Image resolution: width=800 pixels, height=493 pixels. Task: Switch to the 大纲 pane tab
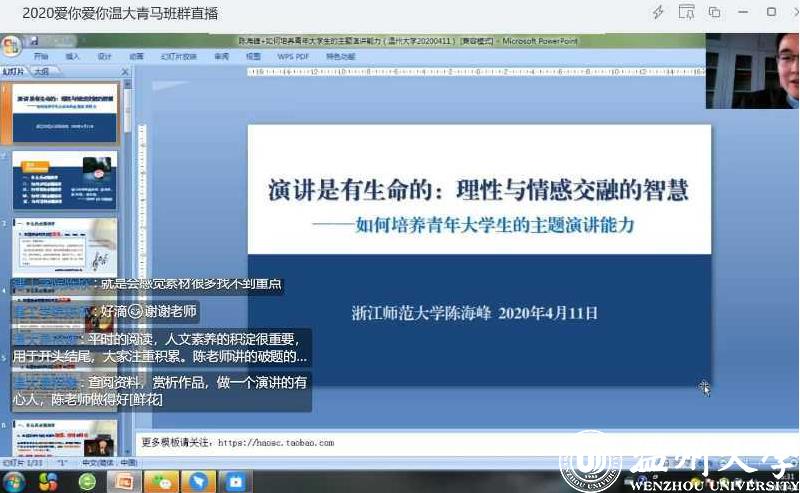[x=41, y=72]
